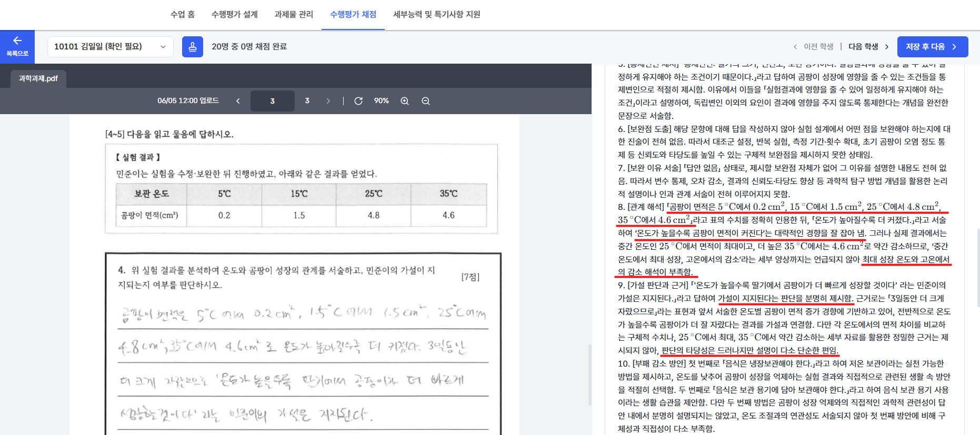
Task: Click the 4.8 table cell
Action: (374, 215)
